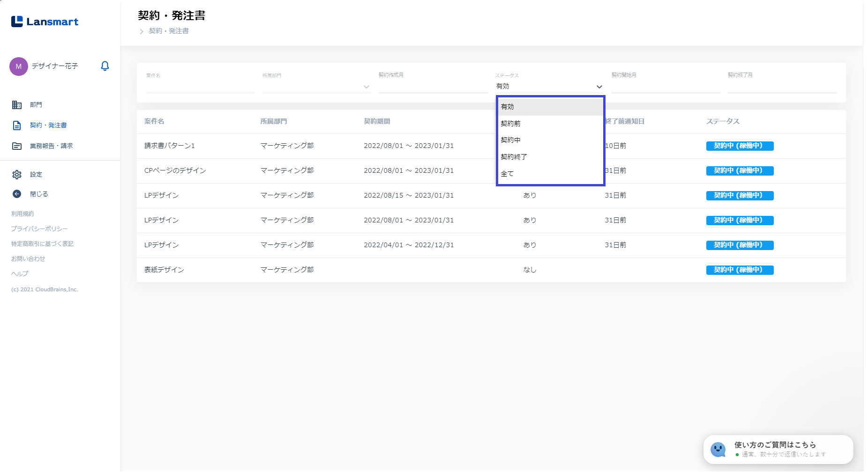
Task: Open 部門 via its building icon
Action: point(17,105)
